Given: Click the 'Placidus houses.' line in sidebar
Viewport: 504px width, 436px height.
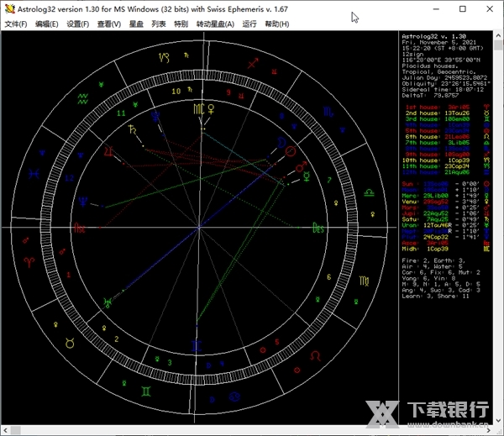Looking at the screenshot, I should click(x=430, y=66).
